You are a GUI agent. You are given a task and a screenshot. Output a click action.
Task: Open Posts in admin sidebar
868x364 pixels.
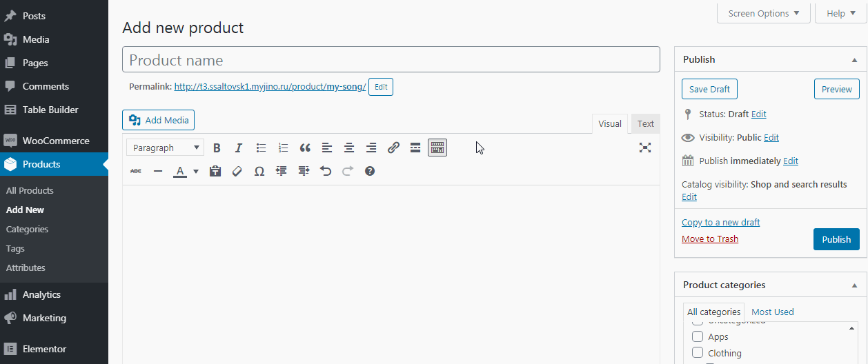tap(54, 16)
